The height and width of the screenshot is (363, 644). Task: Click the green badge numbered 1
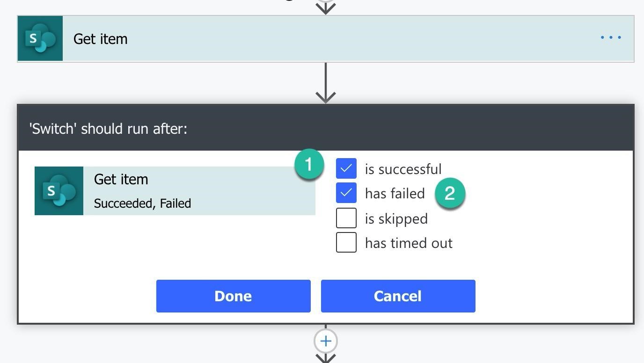pyautogui.click(x=309, y=165)
